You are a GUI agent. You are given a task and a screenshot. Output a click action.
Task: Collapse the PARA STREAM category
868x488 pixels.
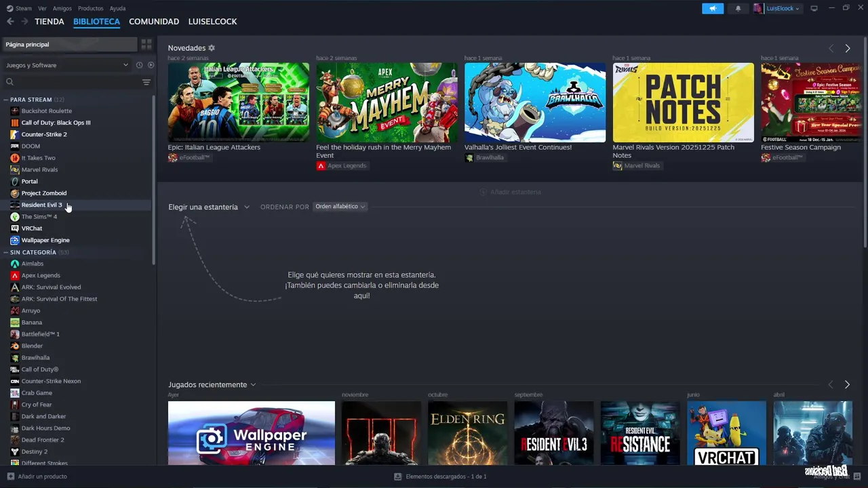point(5,100)
